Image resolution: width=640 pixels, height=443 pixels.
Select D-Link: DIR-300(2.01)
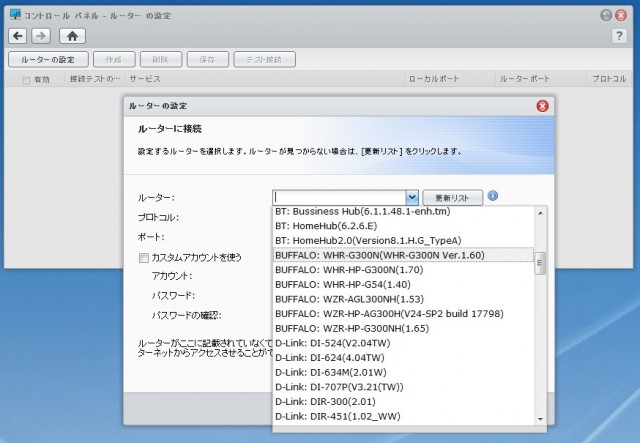[403, 402]
